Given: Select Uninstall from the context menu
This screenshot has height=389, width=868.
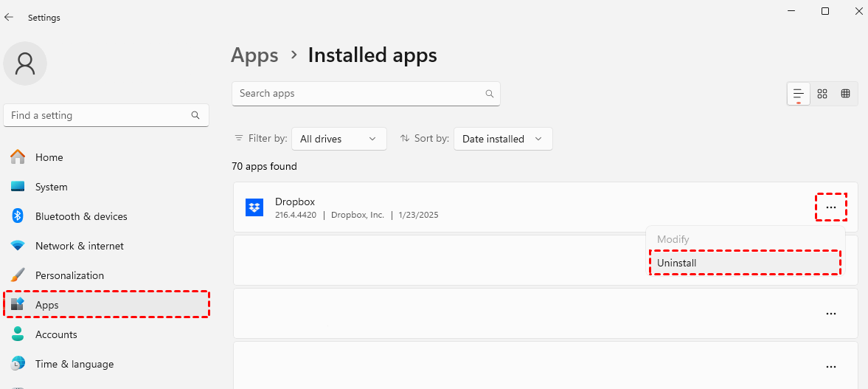Looking at the screenshot, I should pyautogui.click(x=744, y=263).
